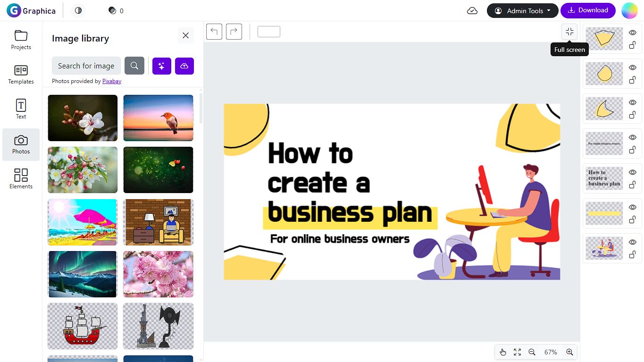Select the white blossom flower photo
The image size is (644, 362).
pyautogui.click(x=83, y=118)
